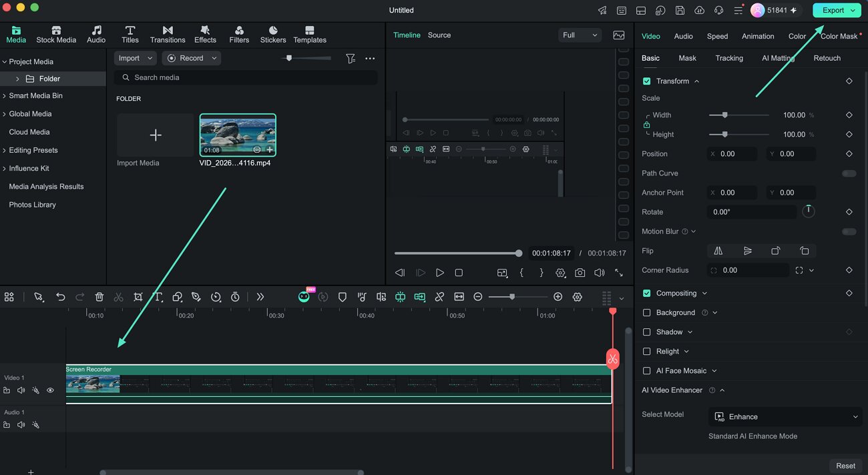The height and width of the screenshot is (475, 868).
Task: Click the Mark In brace icon
Action: [x=521, y=273]
